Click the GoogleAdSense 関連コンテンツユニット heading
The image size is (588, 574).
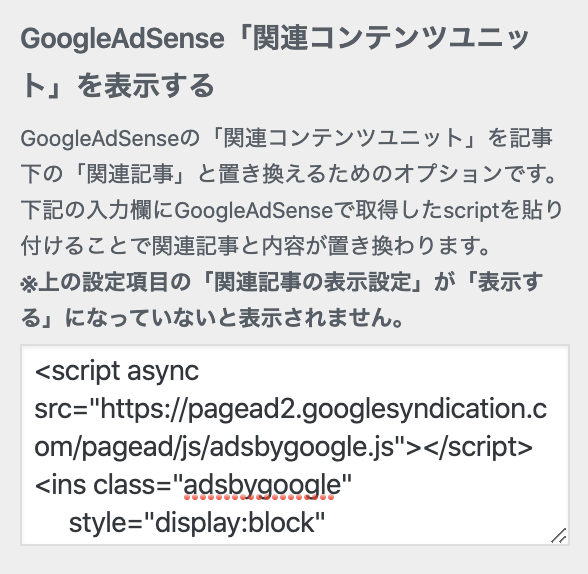tap(274, 62)
